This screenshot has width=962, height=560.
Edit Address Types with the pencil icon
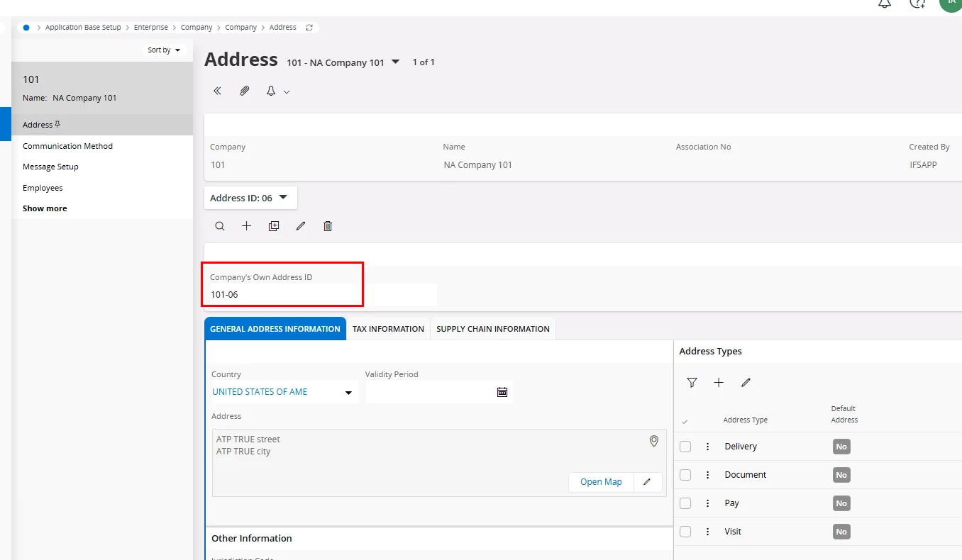(746, 383)
